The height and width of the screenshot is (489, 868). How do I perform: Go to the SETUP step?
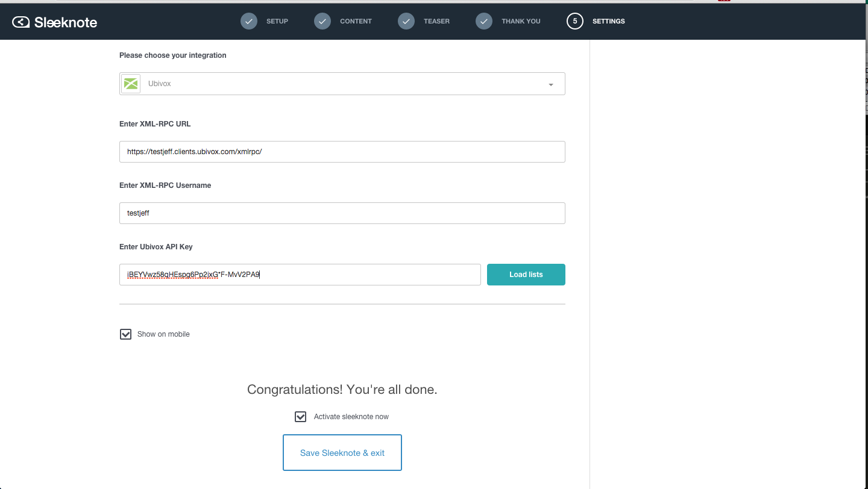coord(277,21)
